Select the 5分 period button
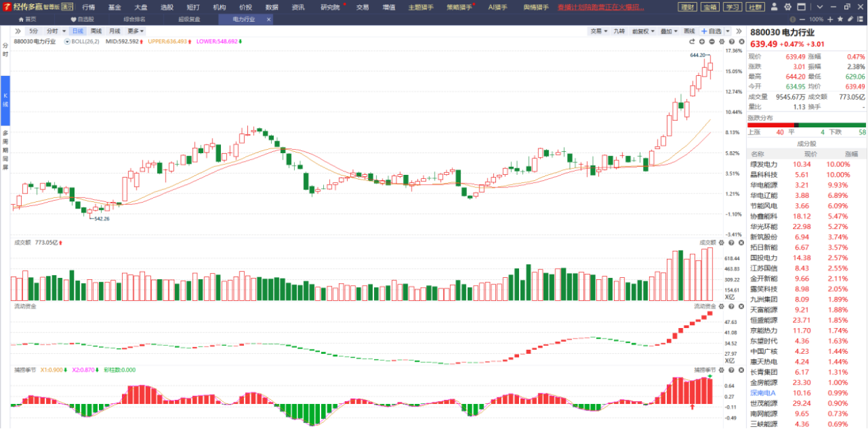This screenshot has width=868, height=429. tap(33, 31)
